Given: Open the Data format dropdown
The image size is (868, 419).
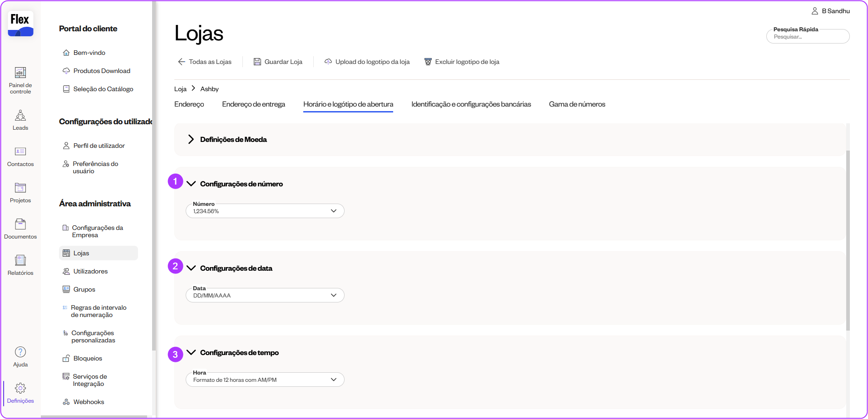Looking at the screenshot, I should 265,296.
